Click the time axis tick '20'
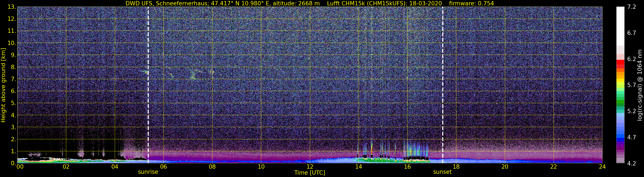The width and height of the screenshot is (644, 177). coord(505,167)
